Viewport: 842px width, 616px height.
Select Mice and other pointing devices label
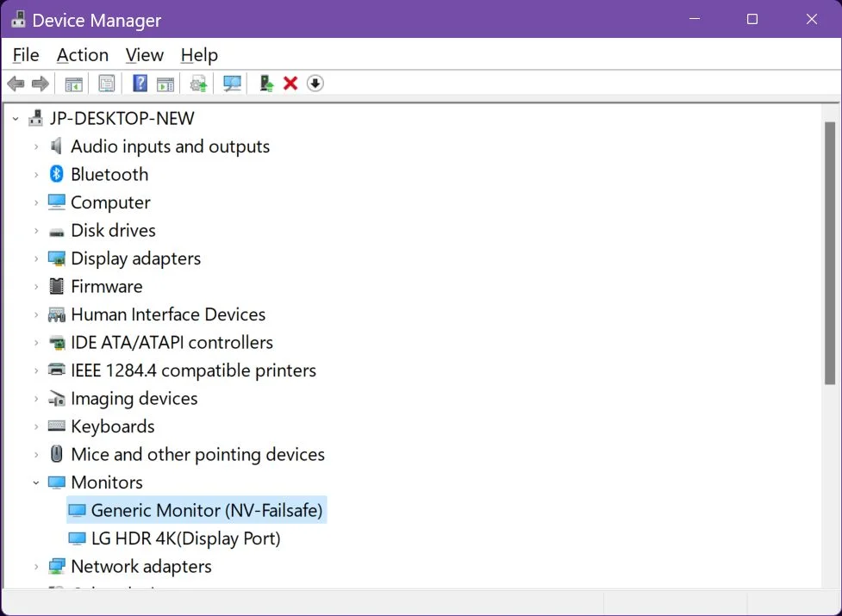[x=197, y=454]
